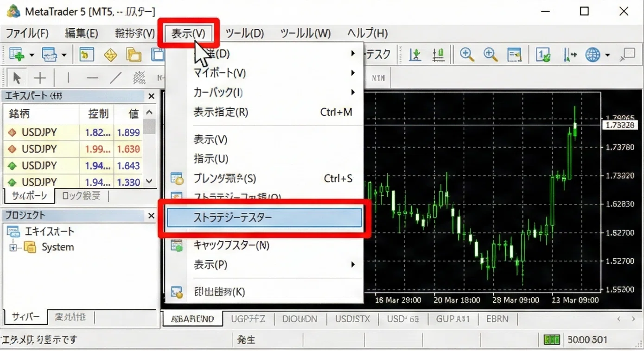Open the dropdown arrow next to profiles icon
The width and height of the screenshot is (644, 351).
click(x=64, y=56)
